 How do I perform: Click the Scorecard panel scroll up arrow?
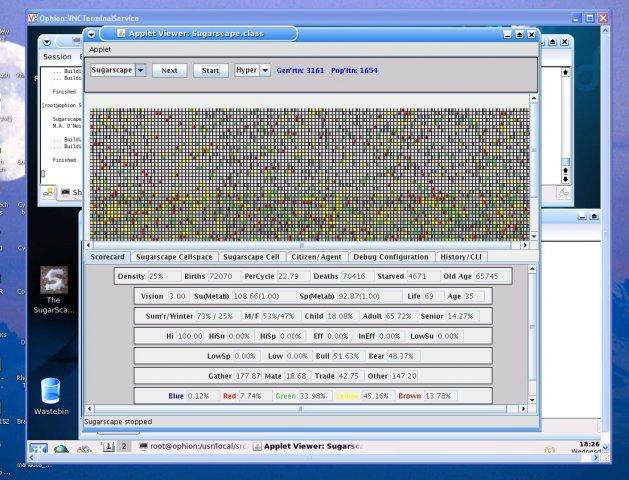(532, 269)
